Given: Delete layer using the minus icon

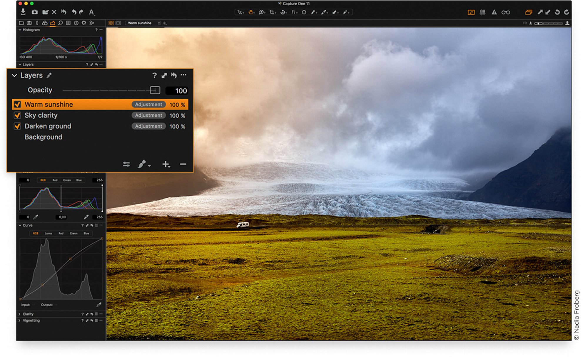Looking at the screenshot, I should 183,164.
